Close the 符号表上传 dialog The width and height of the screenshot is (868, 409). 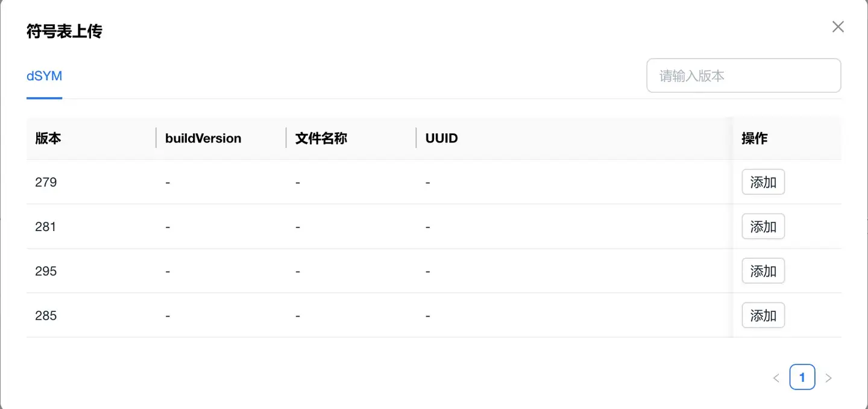coord(838,27)
